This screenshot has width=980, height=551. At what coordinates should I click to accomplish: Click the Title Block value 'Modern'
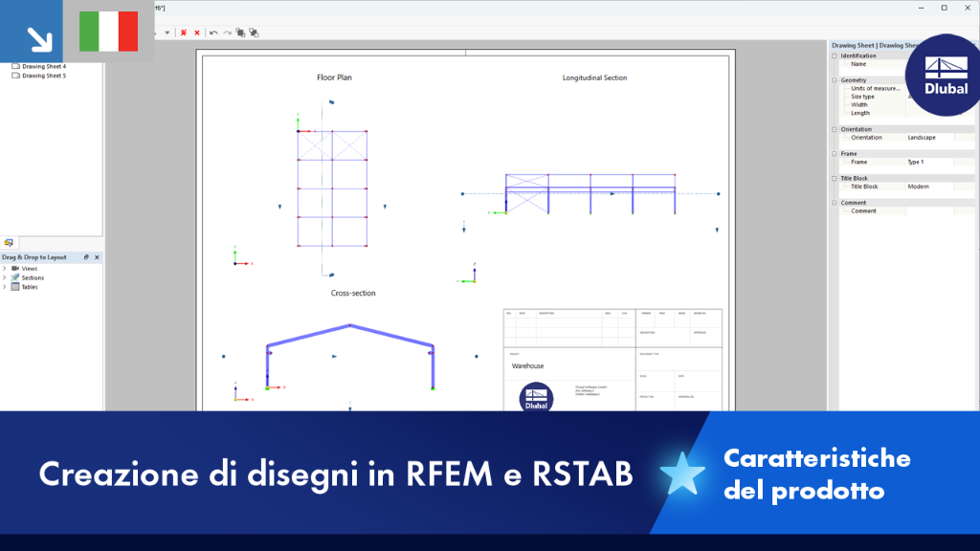tap(930, 187)
